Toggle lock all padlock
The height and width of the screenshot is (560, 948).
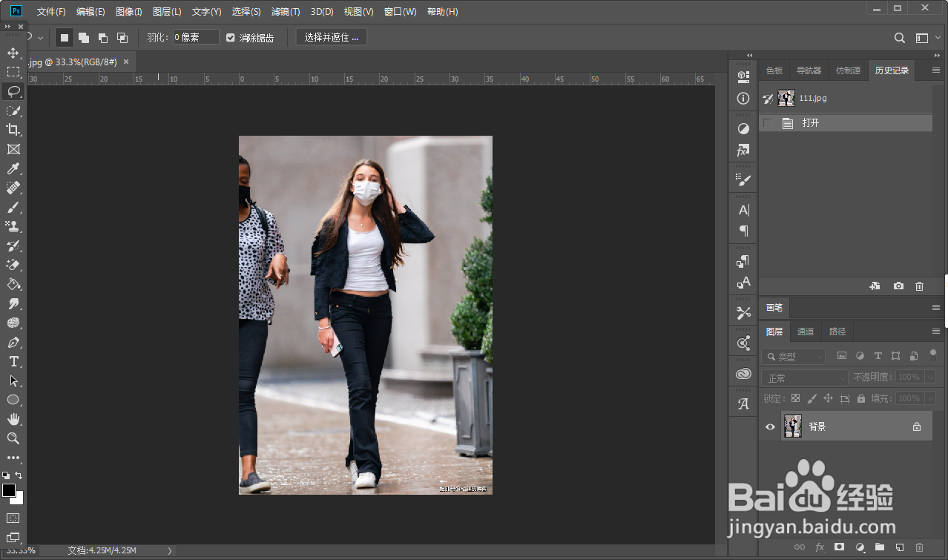click(x=860, y=398)
